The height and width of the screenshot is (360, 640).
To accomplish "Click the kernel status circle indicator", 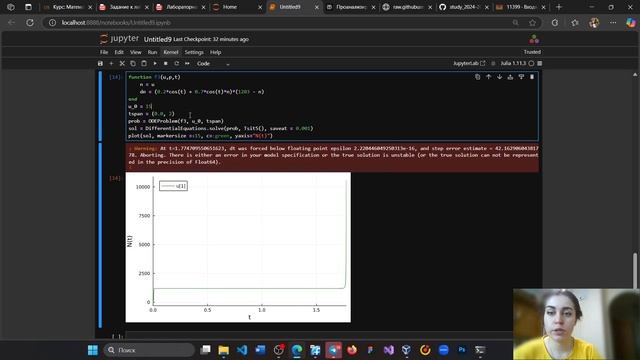I will (x=531, y=63).
